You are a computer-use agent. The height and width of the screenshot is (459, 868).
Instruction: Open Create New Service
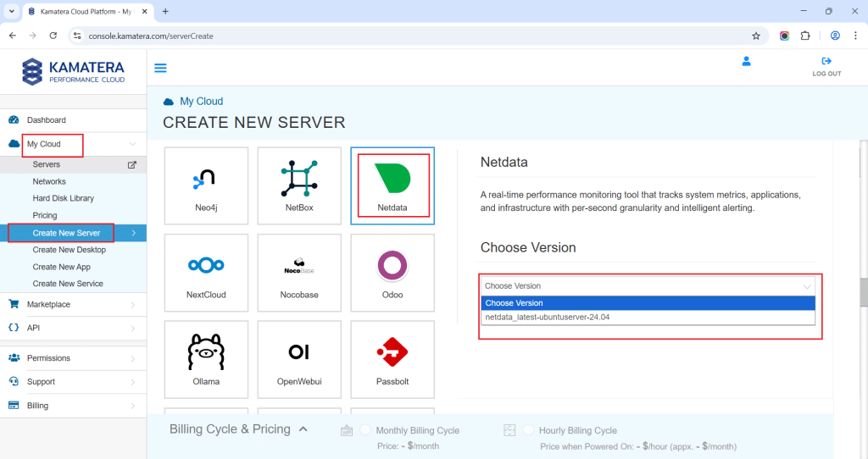coord(68,284)
